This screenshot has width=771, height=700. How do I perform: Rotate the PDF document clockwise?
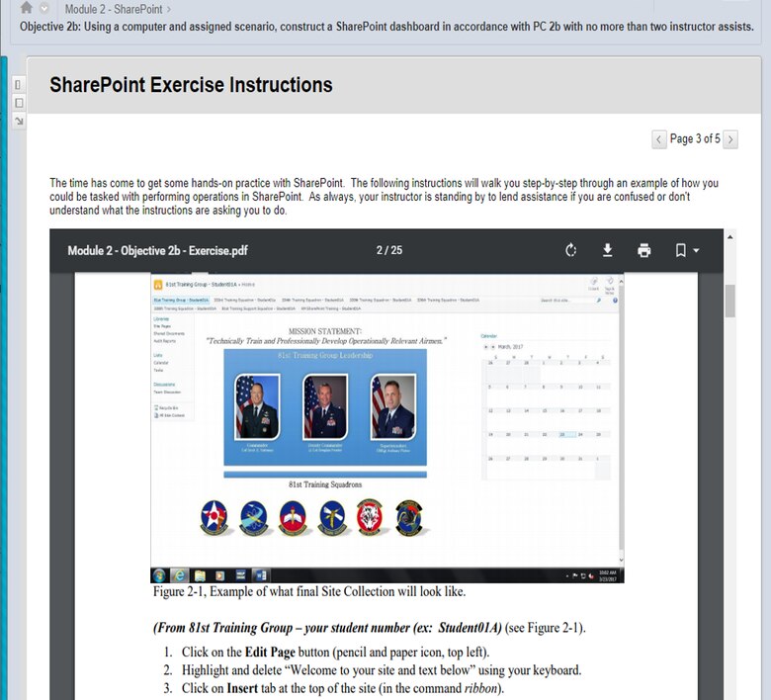(570, 250)
